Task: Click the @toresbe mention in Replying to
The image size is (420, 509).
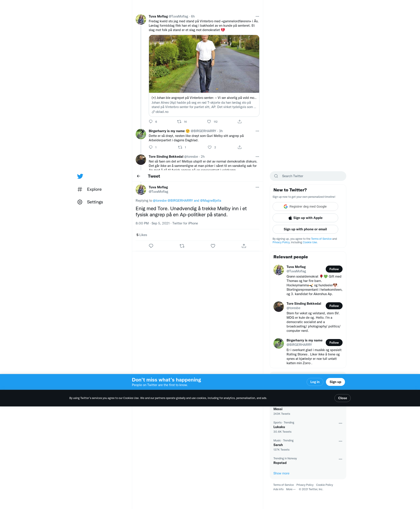Action: 160,201
